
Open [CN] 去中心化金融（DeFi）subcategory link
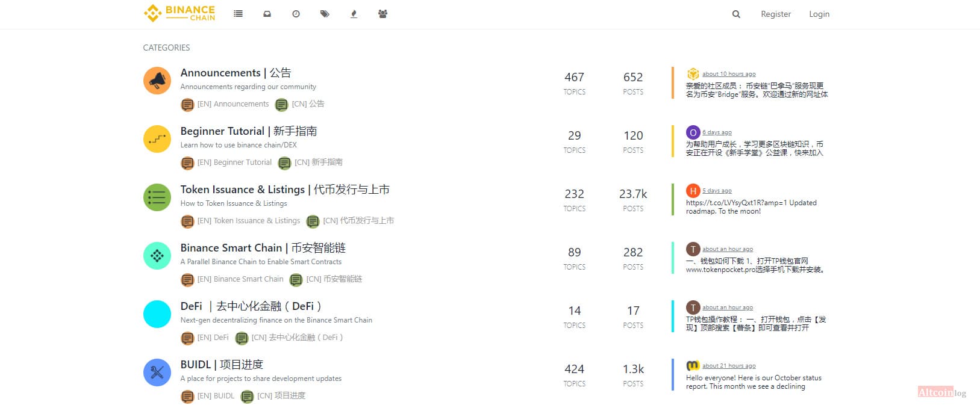click(x=298, y=338)
